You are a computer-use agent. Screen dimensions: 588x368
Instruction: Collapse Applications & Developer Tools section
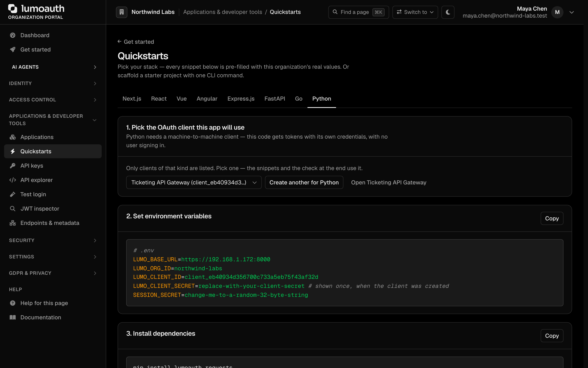[53, 120]
